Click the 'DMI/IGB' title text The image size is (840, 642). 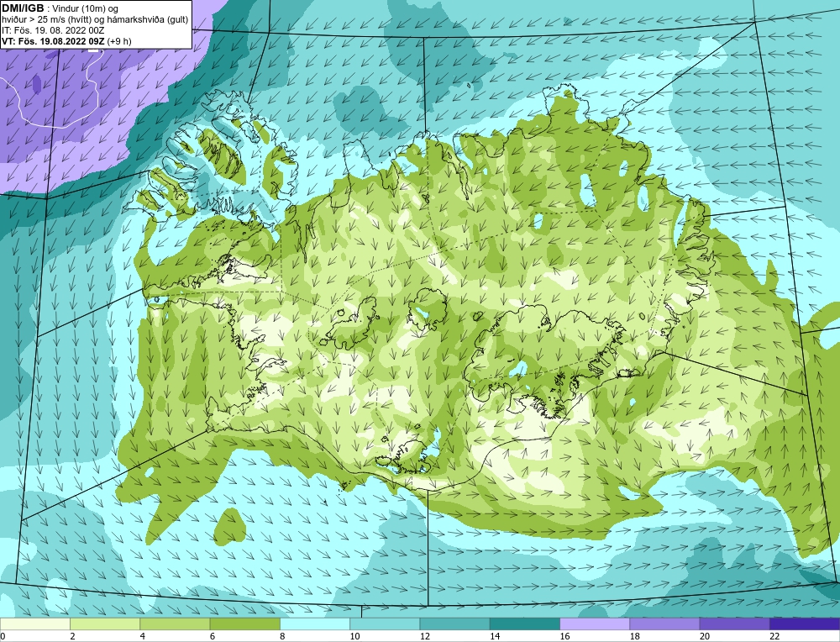23,8
